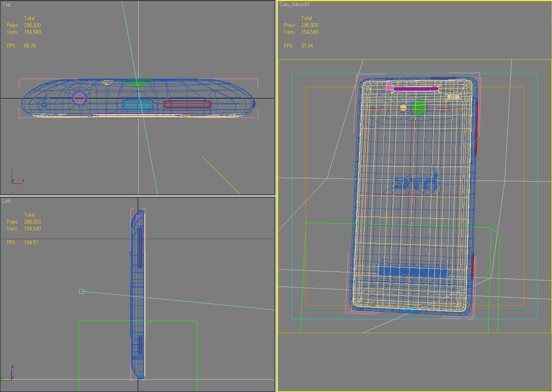This screenshot has height=392, width=552.
Task: Click the XYZ axis gizmo in Top viewport
Action: tap(17, 177)
